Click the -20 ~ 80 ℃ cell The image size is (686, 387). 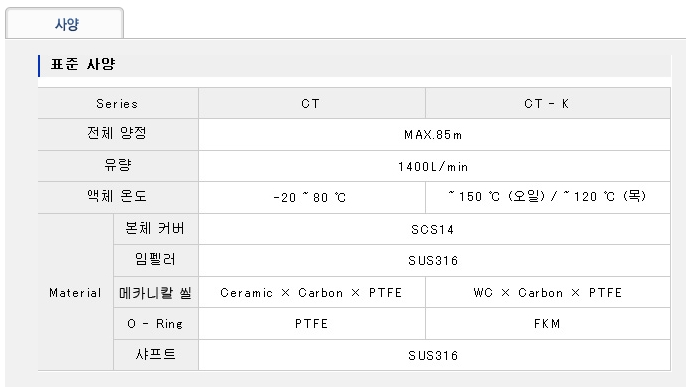click(x=312, y=197)
